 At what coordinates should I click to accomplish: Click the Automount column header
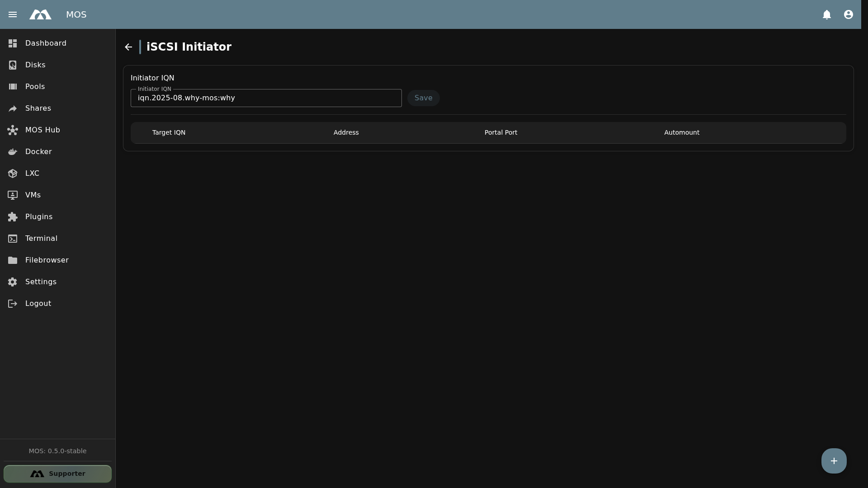[x=682, y=132]
